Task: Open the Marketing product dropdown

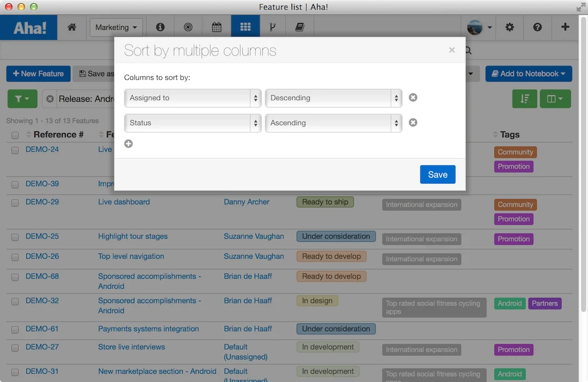Action: [116, 28]
